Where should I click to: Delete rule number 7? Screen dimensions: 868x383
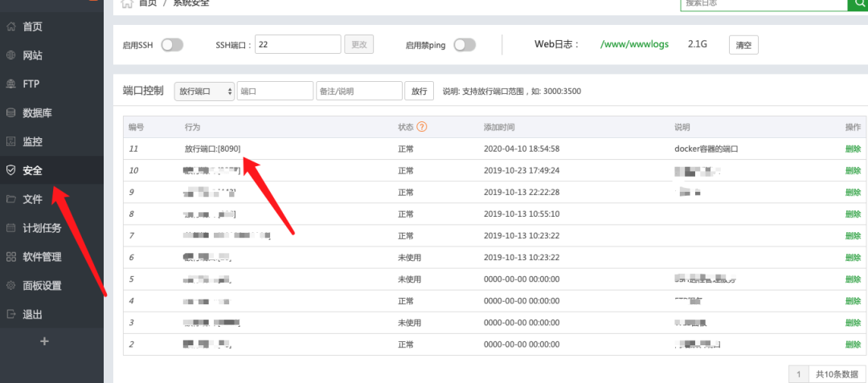tap(853, 235)
